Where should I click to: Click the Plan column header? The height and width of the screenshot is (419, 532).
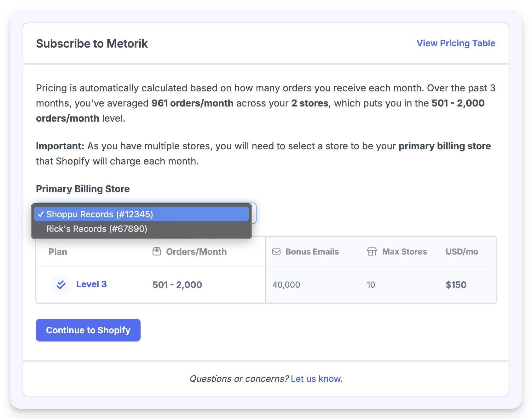point(58,252)
